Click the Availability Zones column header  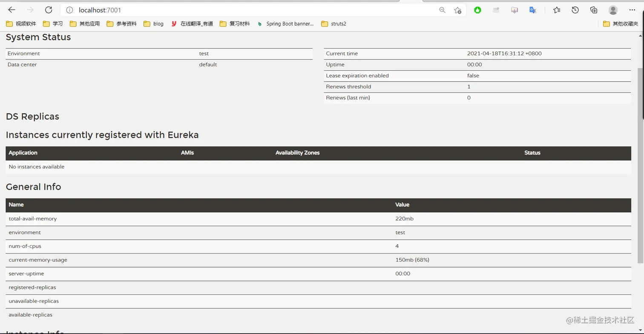[297, 153]
